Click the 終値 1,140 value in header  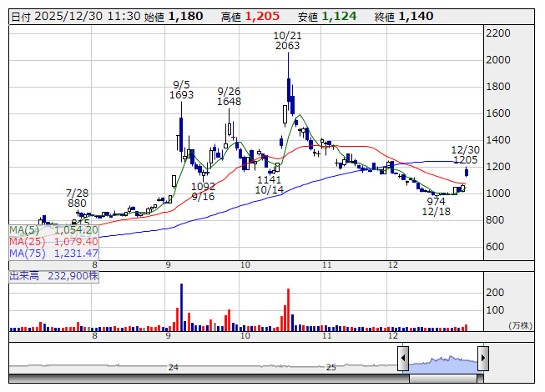pos(416,16)
